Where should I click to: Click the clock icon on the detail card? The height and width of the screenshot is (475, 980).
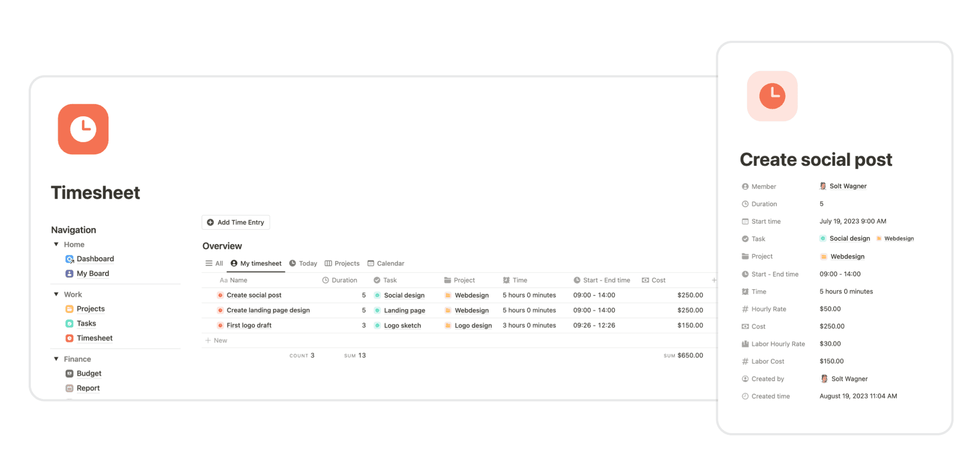[772, 96]
